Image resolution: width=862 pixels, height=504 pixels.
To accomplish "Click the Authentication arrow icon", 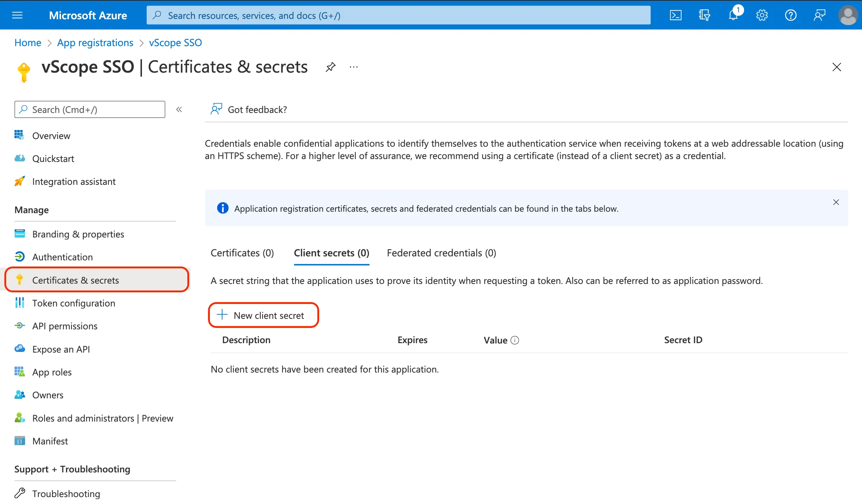I will [20, 257].
